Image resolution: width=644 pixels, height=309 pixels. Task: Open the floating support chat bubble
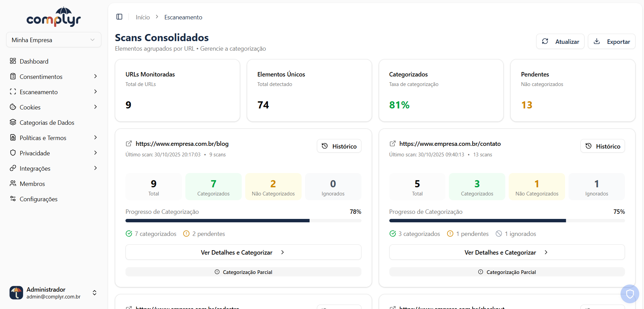tap(629, 293)
